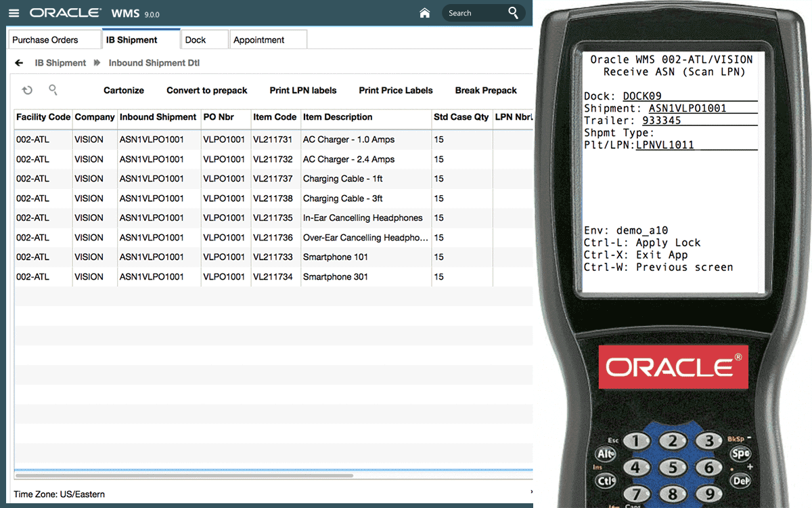Click Print LPN labels
Screen dimensions: 812x508
[x=303, y=90]
